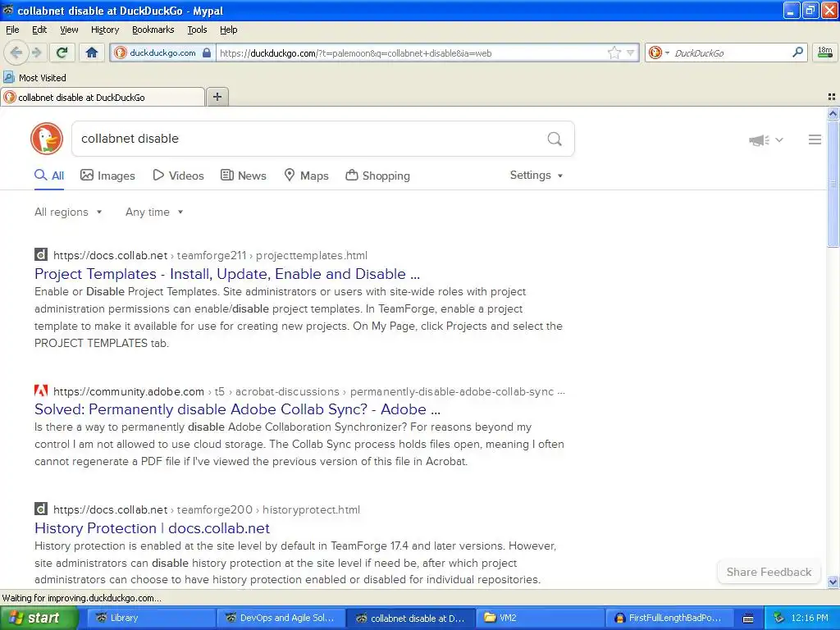Open a new tab with the plus button

click(x=217, y=97)
